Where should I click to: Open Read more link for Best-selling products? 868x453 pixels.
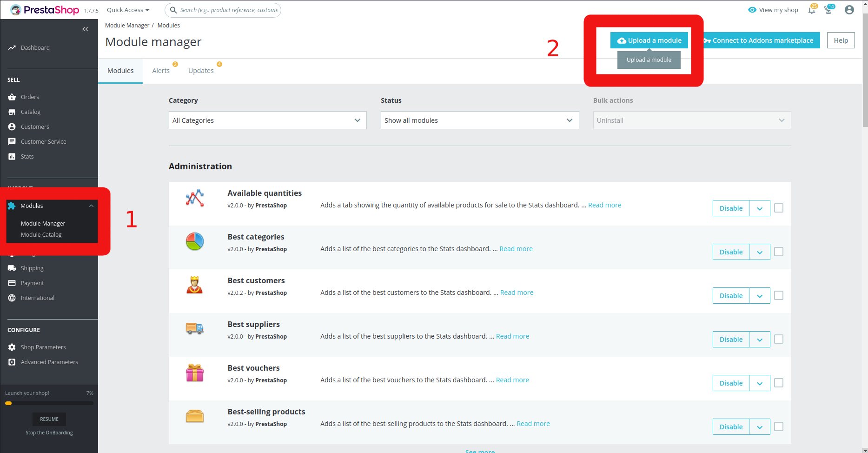point(533,424)
